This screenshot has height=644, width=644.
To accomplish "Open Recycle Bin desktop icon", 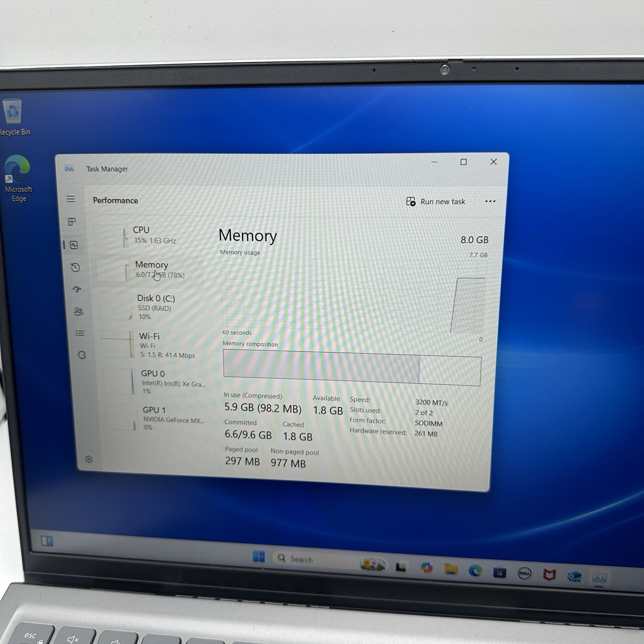I will pyautogui.click(x=14, y=118).
